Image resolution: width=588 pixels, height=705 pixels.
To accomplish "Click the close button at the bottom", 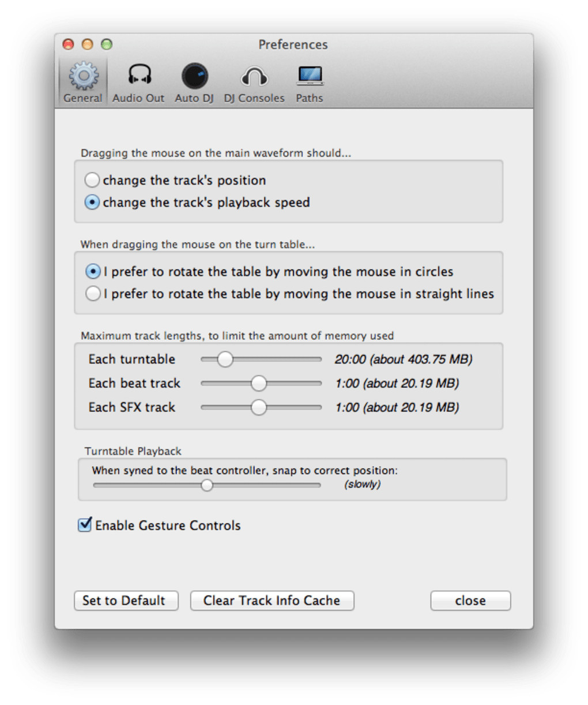I will [x=470, y=601].
